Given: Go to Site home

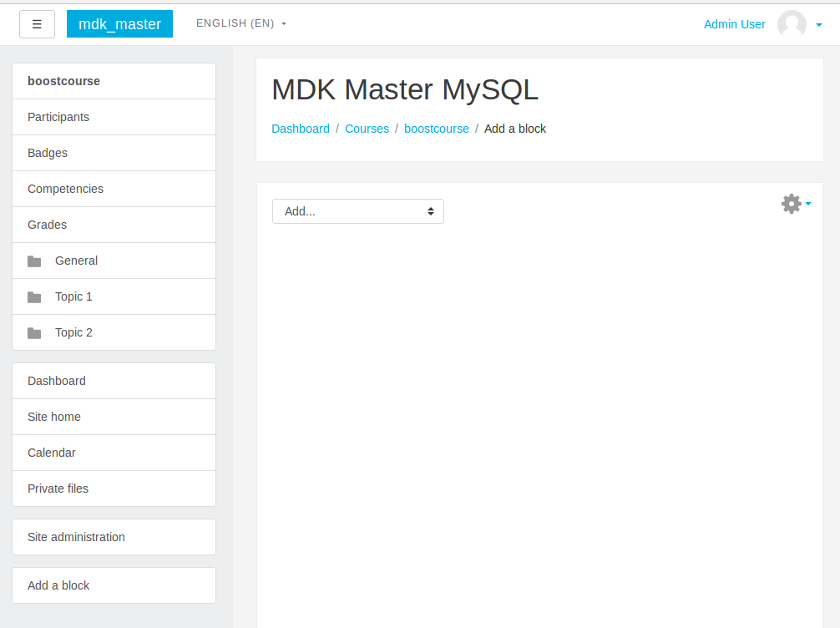Looking at the screenshot, I should 114,417.
